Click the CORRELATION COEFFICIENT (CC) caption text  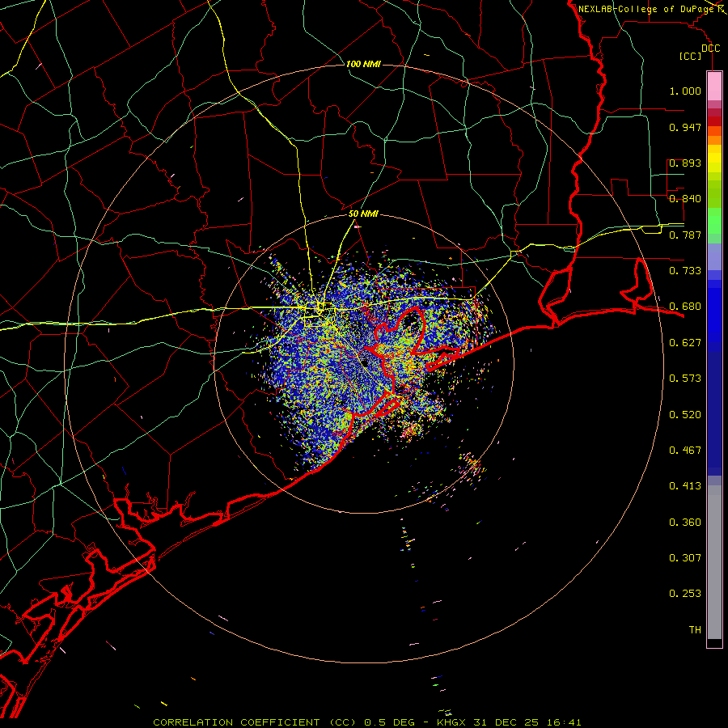(x=254, y=722)
